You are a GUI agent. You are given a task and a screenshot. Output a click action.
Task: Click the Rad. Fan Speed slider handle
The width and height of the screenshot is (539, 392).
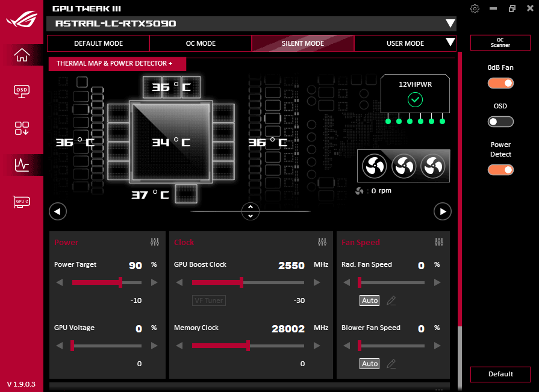(x=360, y=282)
